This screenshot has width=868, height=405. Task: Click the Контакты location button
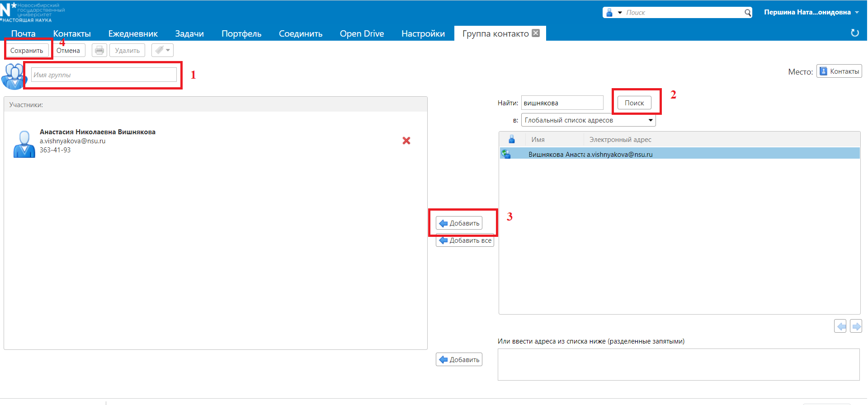pos(839,71)
